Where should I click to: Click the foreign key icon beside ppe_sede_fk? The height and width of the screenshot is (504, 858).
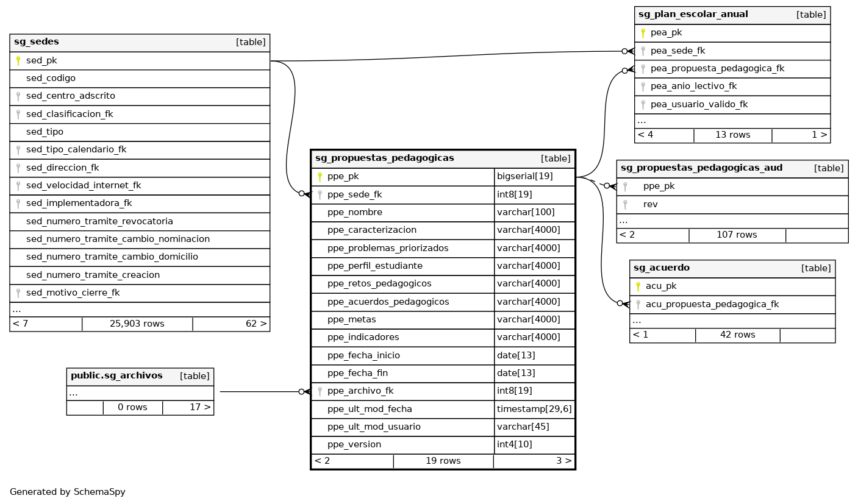tap(320, 195)
